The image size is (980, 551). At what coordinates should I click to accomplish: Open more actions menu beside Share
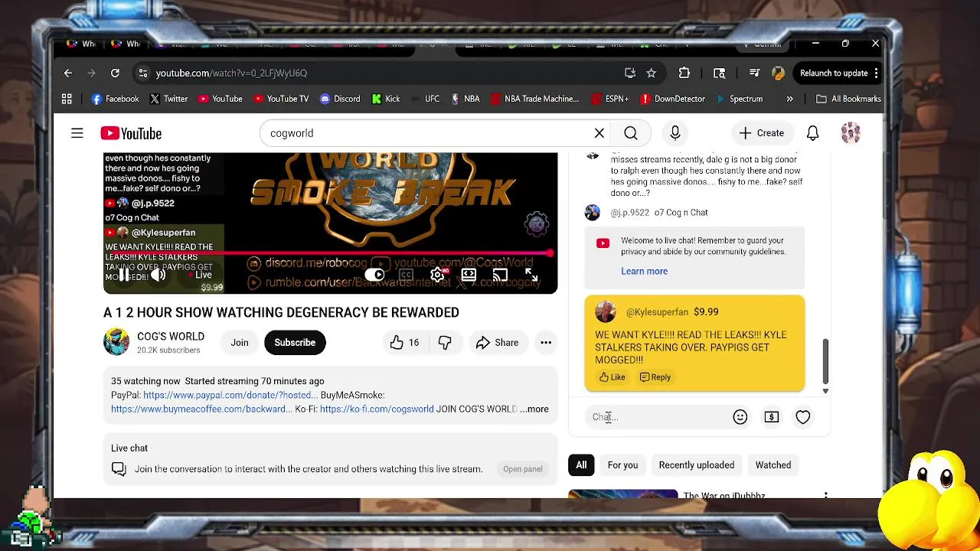[x=546, y=343]
